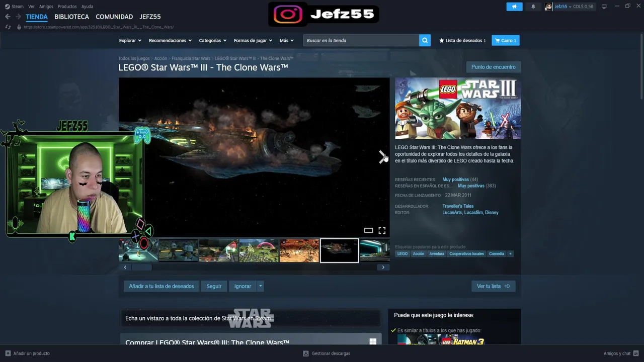Open the Steam announcements megaphone icon
The image size is (644, 362).
tap(514, 7)
